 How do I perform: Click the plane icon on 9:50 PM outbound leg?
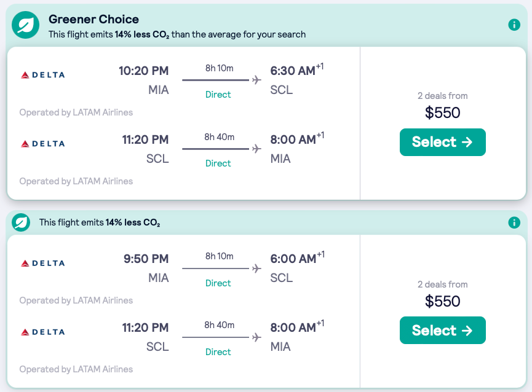pyautogui.click(x=256, y=268)
